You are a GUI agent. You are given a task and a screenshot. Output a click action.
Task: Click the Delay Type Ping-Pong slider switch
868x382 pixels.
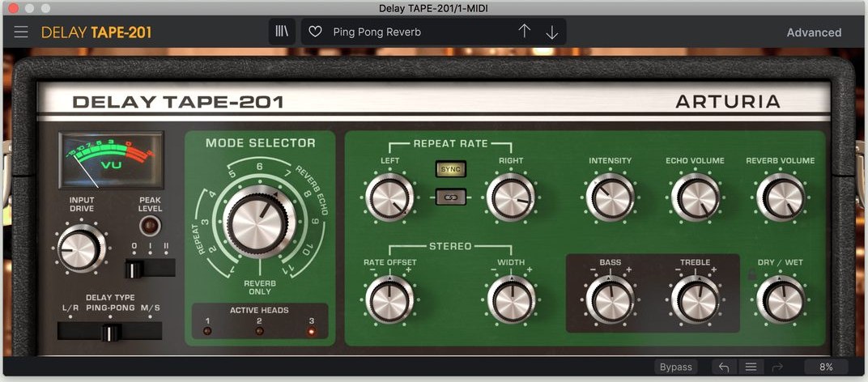[110, 331]
